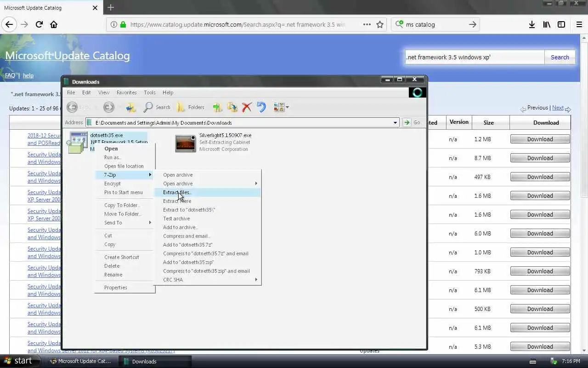Select Add to archive... option
This screenshot has height=368, width=588.
point(207,227)
